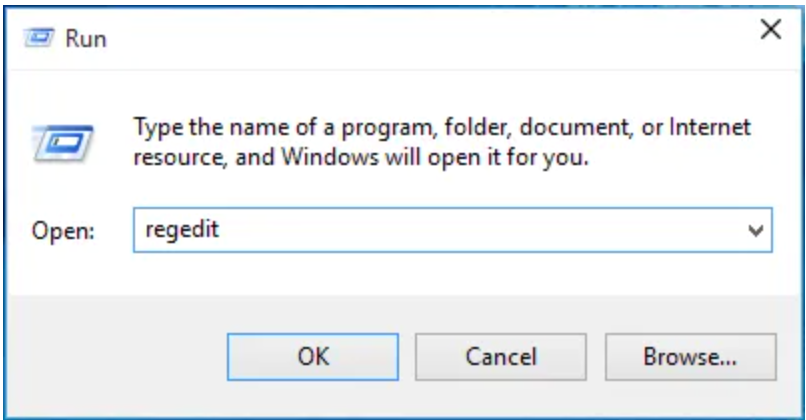Click the white area below the Open field
The width and height of the screenshot is (806, 420).
point(402,274)
